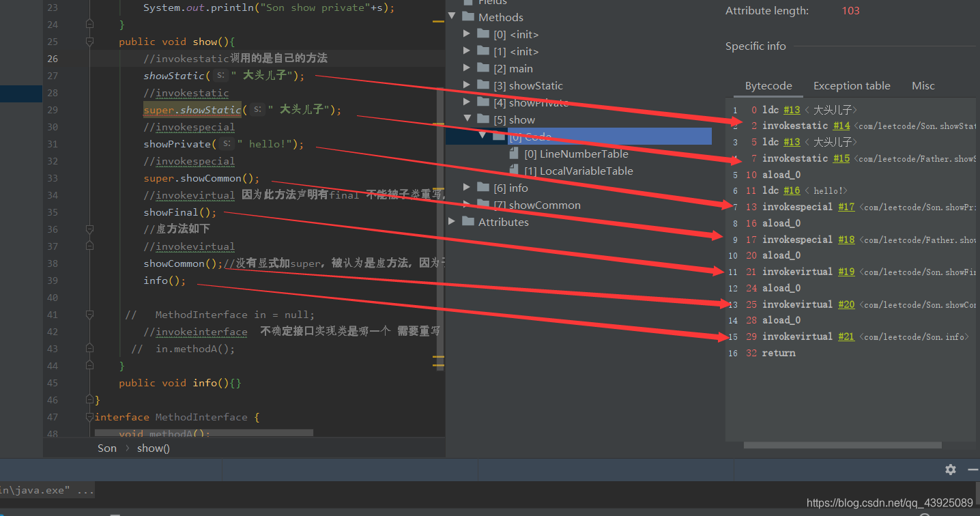Click the file icon of LineNumberTable

coord(515,154)
